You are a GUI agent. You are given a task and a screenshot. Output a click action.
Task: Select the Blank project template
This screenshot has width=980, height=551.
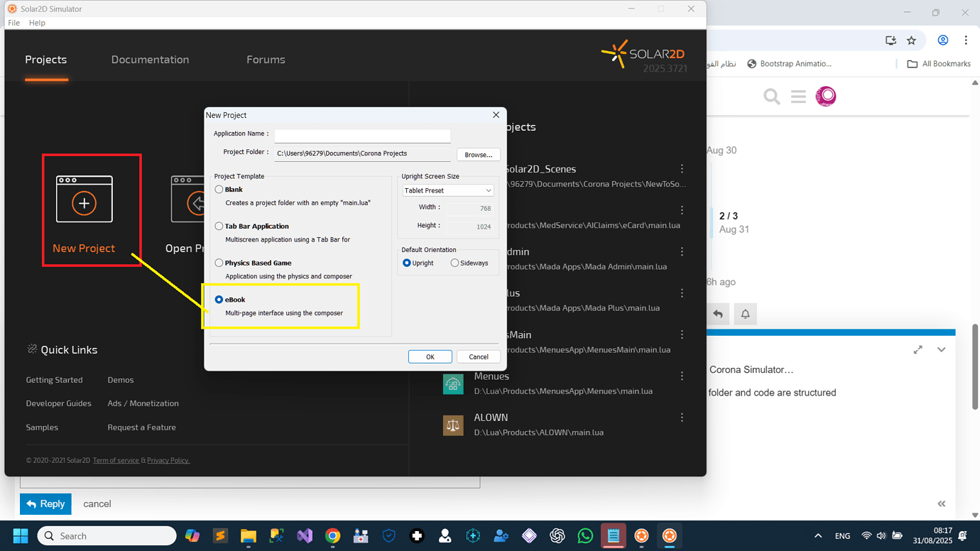(219, 190)
